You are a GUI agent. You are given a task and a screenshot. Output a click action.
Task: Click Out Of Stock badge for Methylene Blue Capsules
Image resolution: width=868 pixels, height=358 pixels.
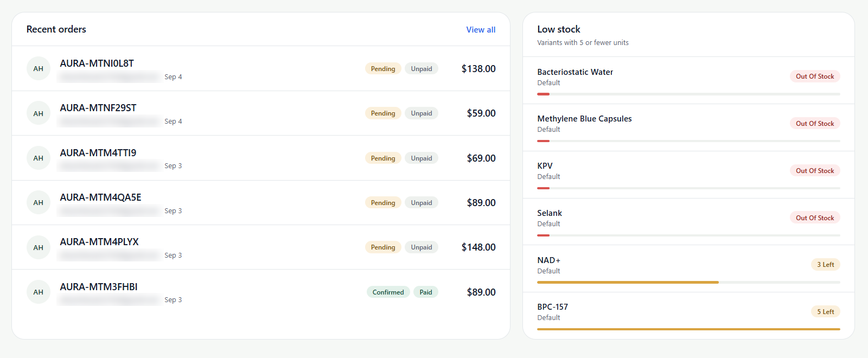click(815, 124)
